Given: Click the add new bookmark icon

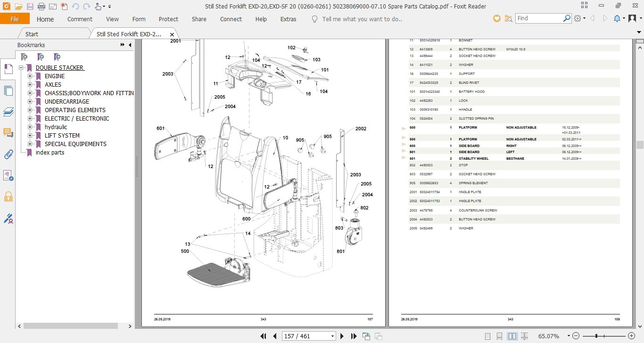Looking at the screenshot, I should coord(41,57).
